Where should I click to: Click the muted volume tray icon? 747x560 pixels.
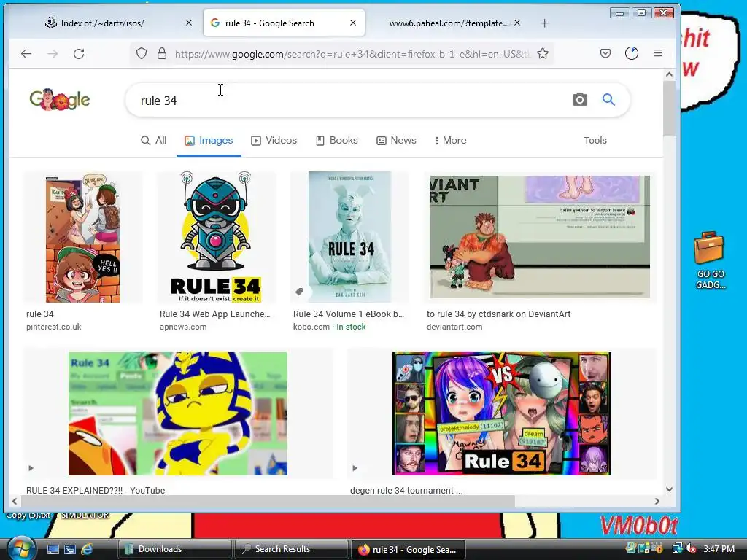[691, 548]
